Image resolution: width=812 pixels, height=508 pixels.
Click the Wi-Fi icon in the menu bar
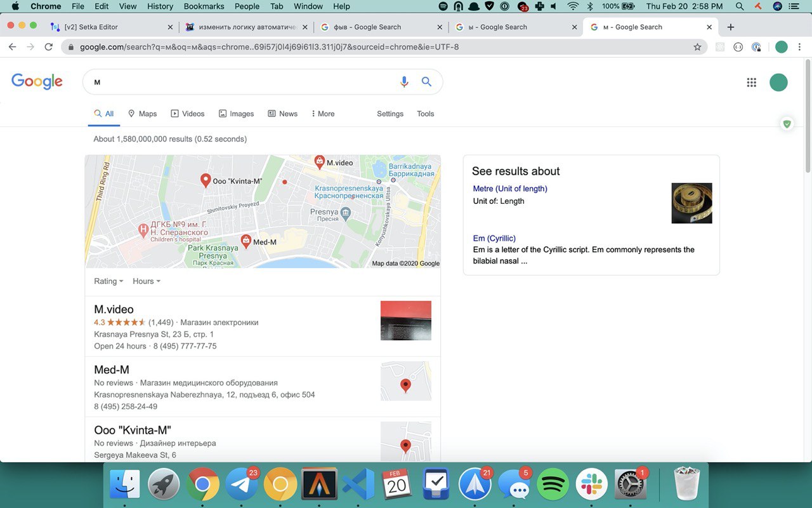(573, 6)
